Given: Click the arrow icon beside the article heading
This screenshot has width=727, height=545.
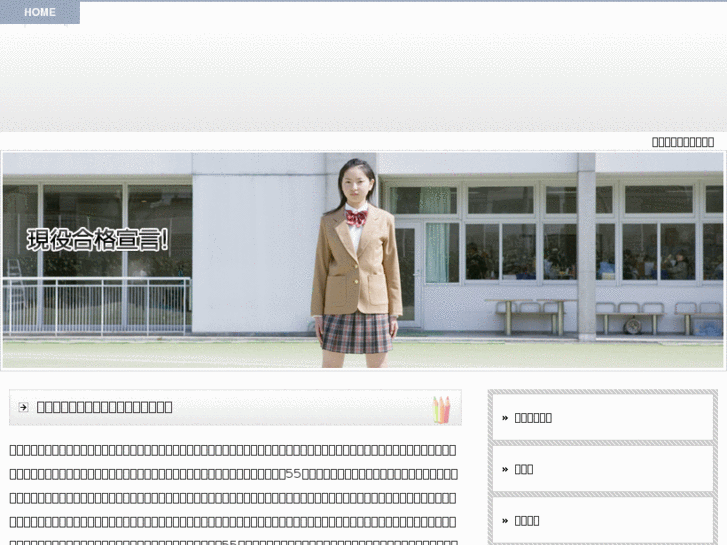Looking at the screenshot, I should click(x=23, y=407).
